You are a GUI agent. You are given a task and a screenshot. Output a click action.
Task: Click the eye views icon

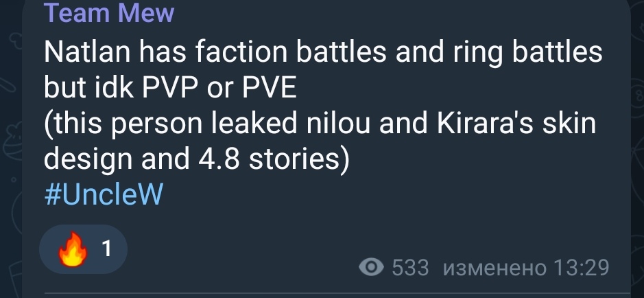coord(371,268)
